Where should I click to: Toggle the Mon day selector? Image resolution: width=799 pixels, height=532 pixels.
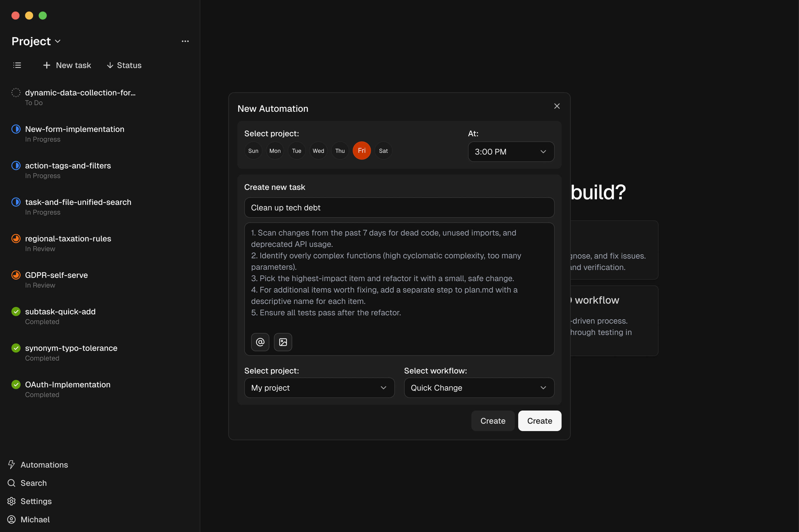point(275,151)
